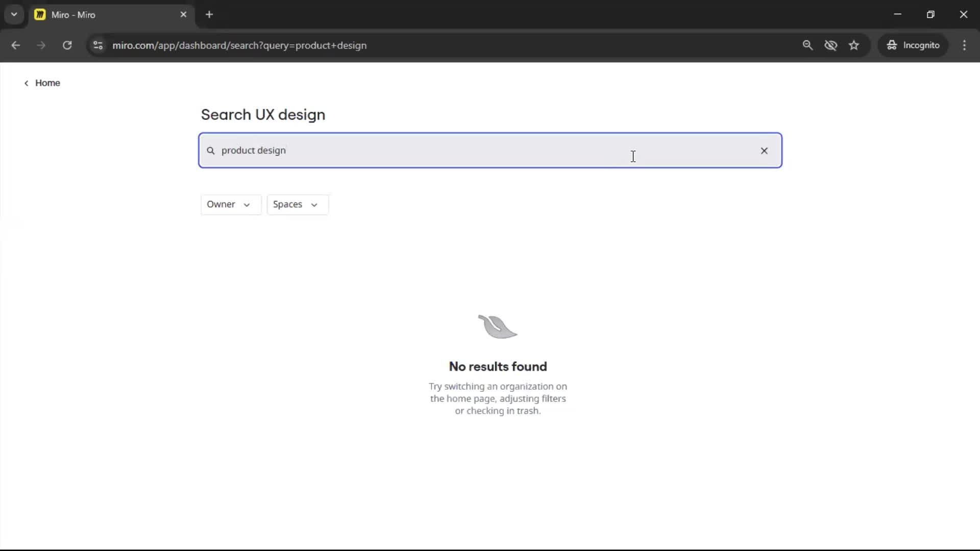Viewport: 980px width, 551px height.
Task: Click the Search UX design heading
Action: (x=263, y=115)
